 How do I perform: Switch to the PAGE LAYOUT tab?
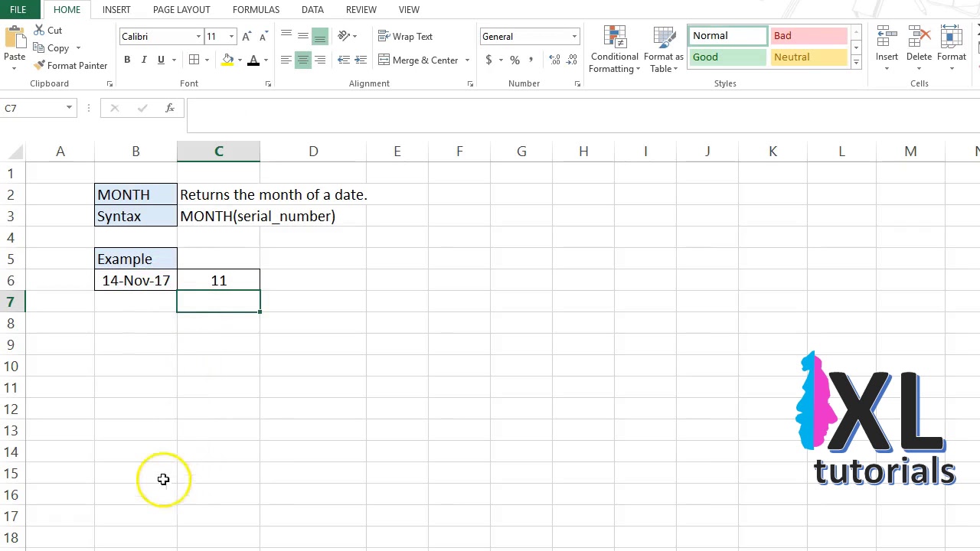tap(181, 9)
